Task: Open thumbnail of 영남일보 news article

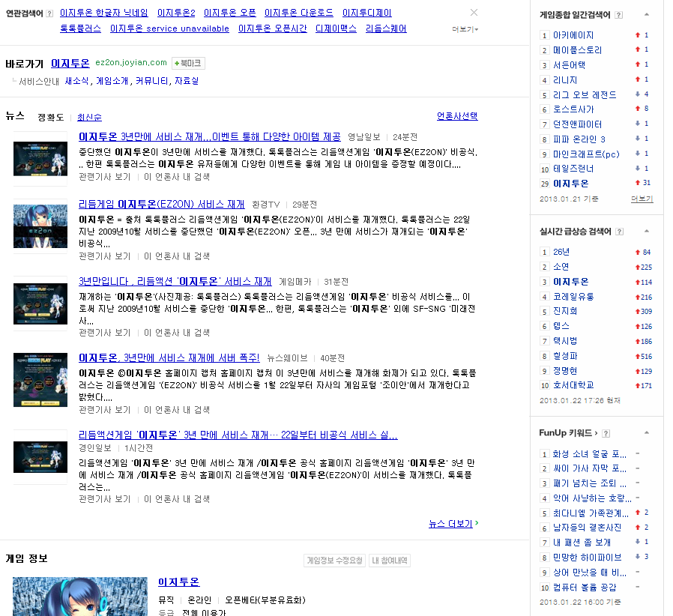Action: coord(40,158)
